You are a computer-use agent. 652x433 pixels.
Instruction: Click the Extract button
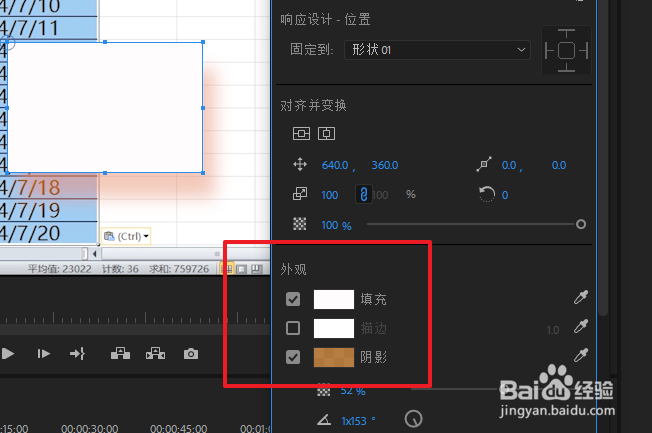click(x=156, y=354)
